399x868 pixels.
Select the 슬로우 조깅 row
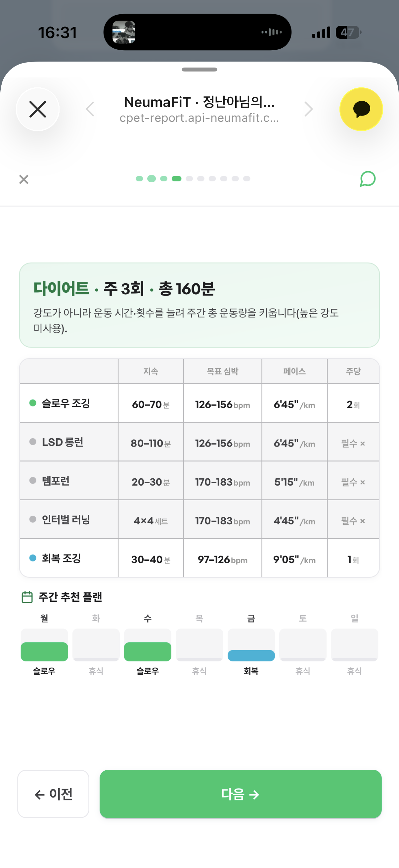click(199, 403)
